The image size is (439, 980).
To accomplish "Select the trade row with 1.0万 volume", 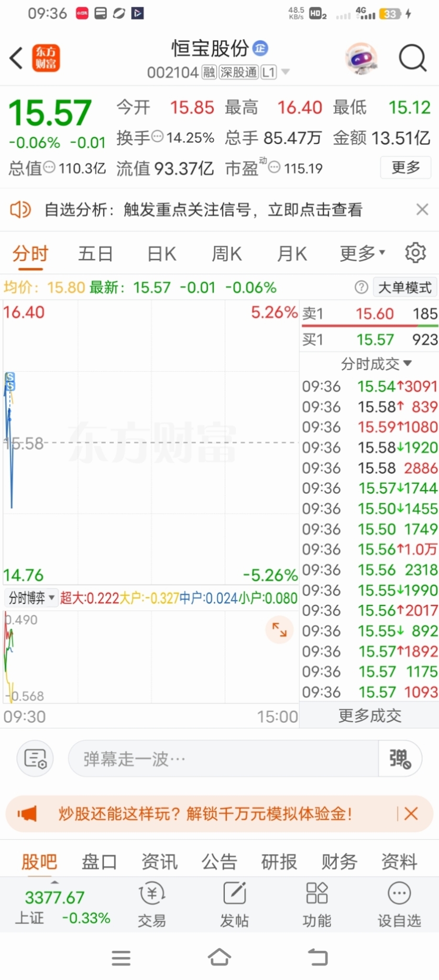I will coord(370,549).
